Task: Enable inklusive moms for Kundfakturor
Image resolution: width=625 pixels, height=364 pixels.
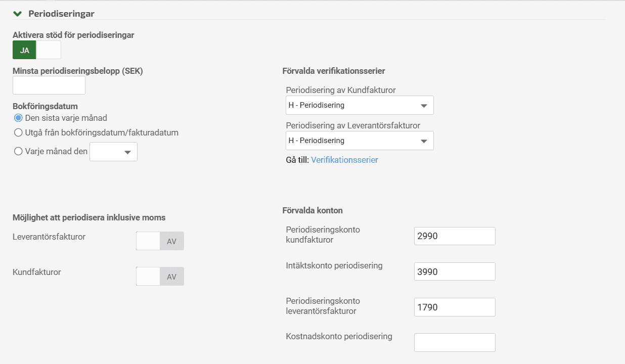Action: (160, 277)
